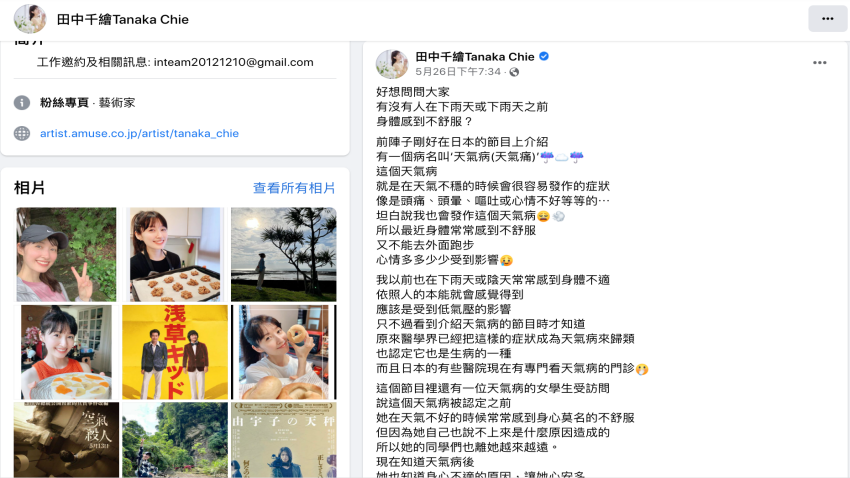Click the info icon next to 粉絲專頁

tap(22, 102)
